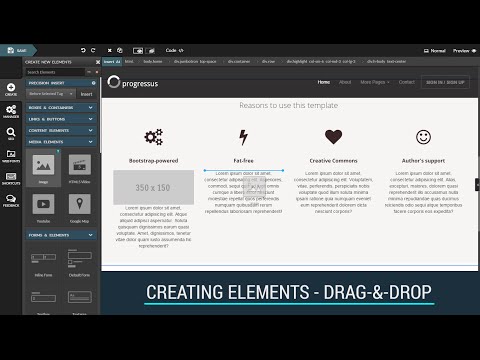The width and height of the screenshot is (480, 360).
Task: Expand the Boxes & Containers section
Action: tap(61, 108)
